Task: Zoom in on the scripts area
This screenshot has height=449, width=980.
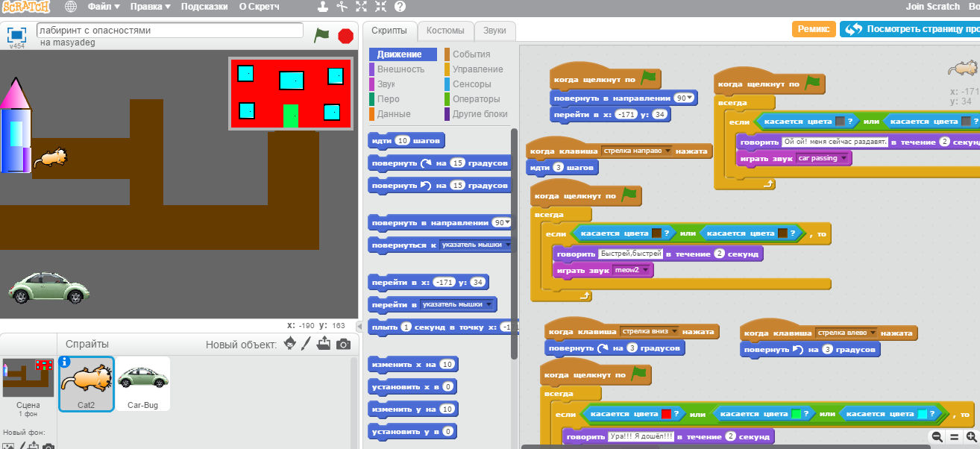Action: tap(971, 437)
